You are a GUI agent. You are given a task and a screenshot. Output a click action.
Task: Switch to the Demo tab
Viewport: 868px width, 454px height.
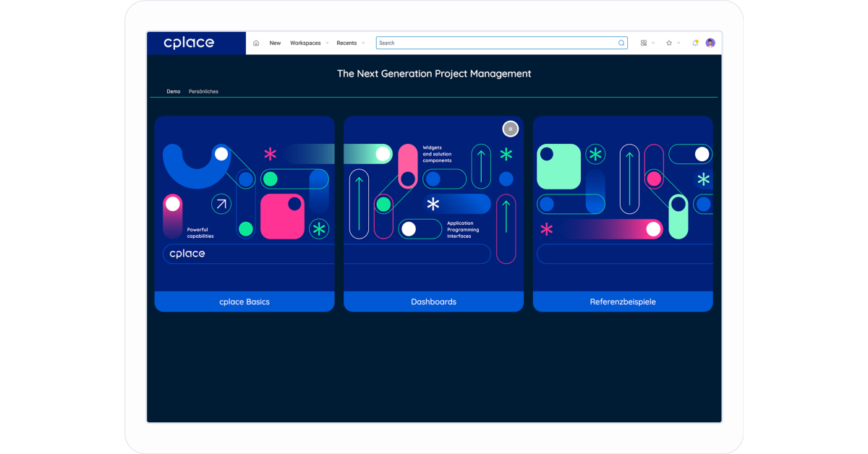(174, 92)
